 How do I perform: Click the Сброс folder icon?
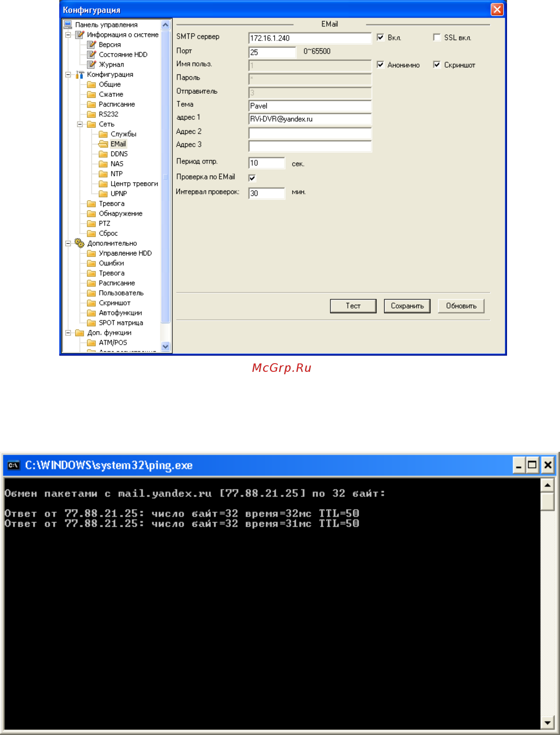[x=91, y=233]
